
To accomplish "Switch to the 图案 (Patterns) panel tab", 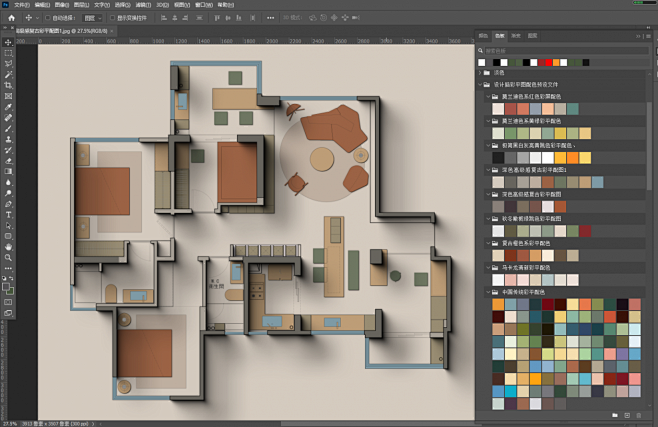I will pos(532,36).
